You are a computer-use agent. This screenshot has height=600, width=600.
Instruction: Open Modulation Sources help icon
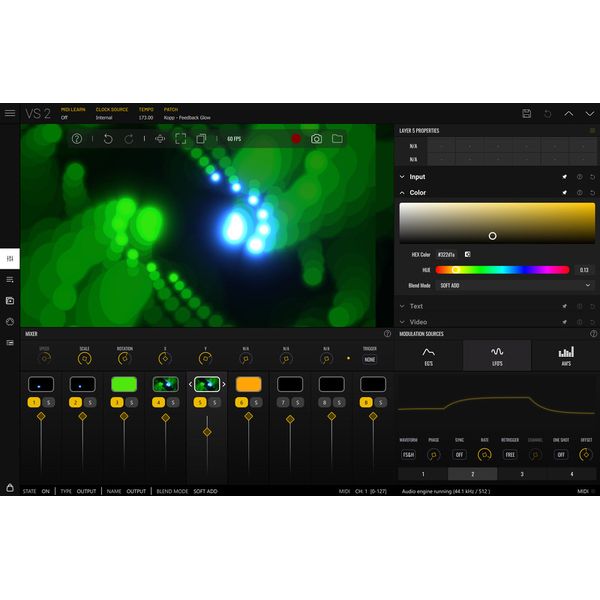(593, 334)
